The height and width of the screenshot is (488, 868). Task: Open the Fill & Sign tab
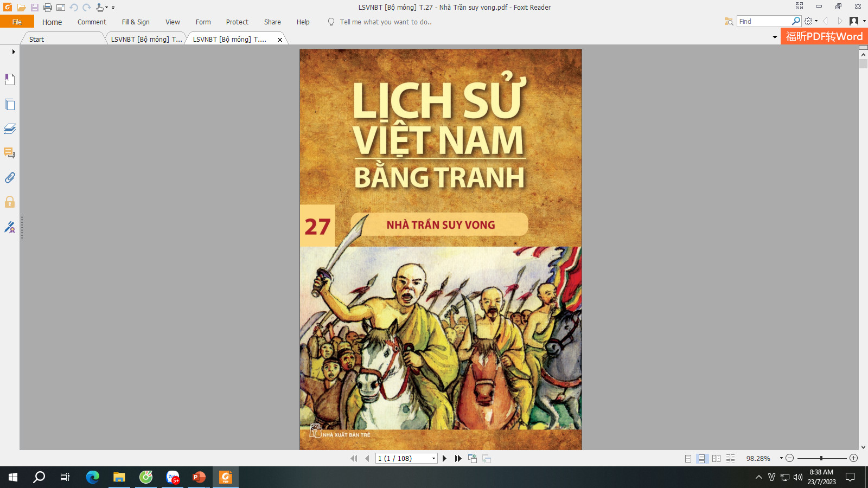coord(136,22)
